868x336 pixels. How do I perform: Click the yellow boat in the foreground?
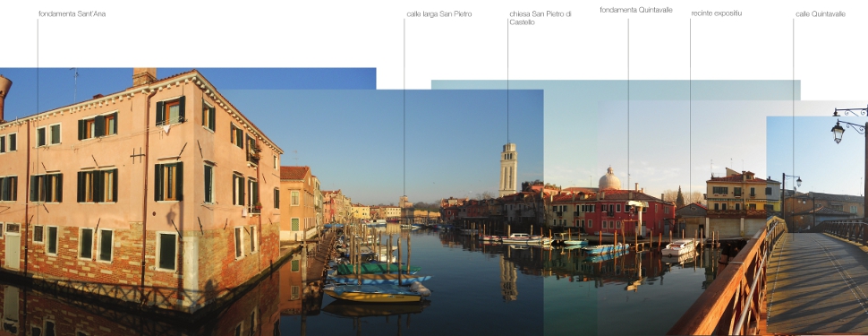[374, 294]
